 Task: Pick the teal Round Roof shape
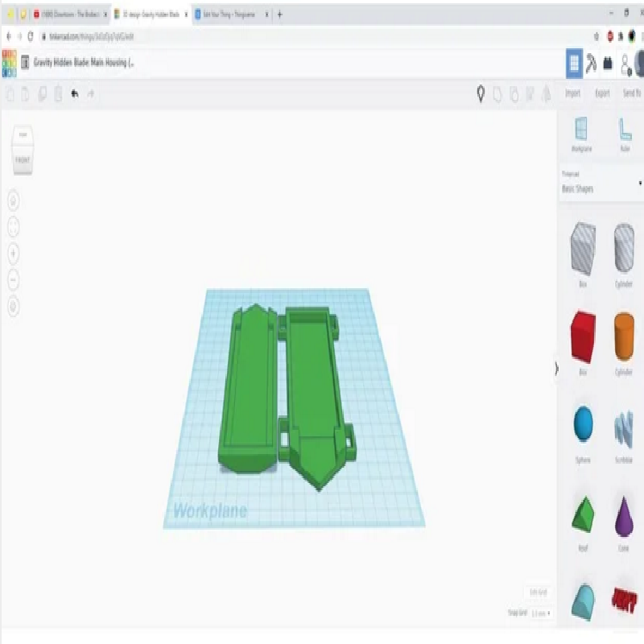pos(583,601)
